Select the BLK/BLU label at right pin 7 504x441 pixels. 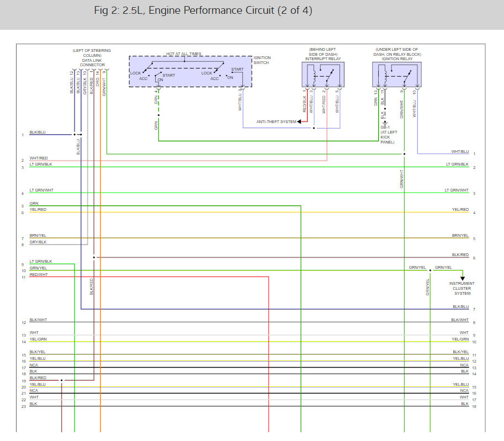461,307
